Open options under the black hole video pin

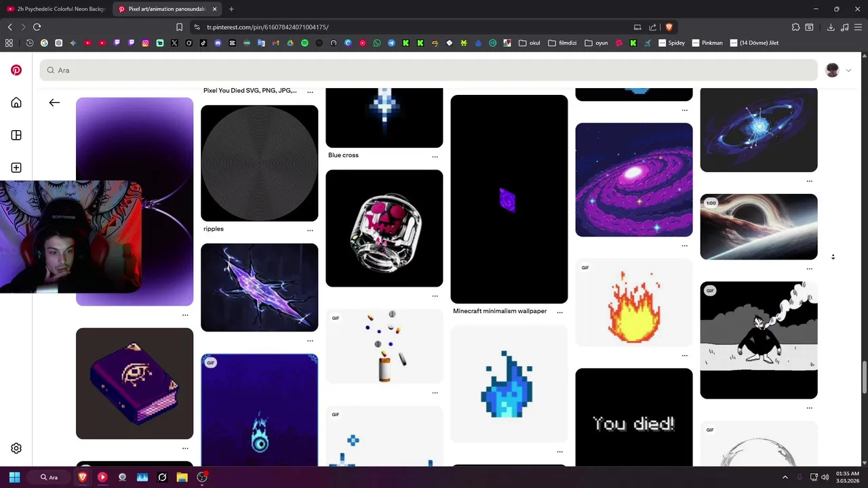tap(809, 269)
